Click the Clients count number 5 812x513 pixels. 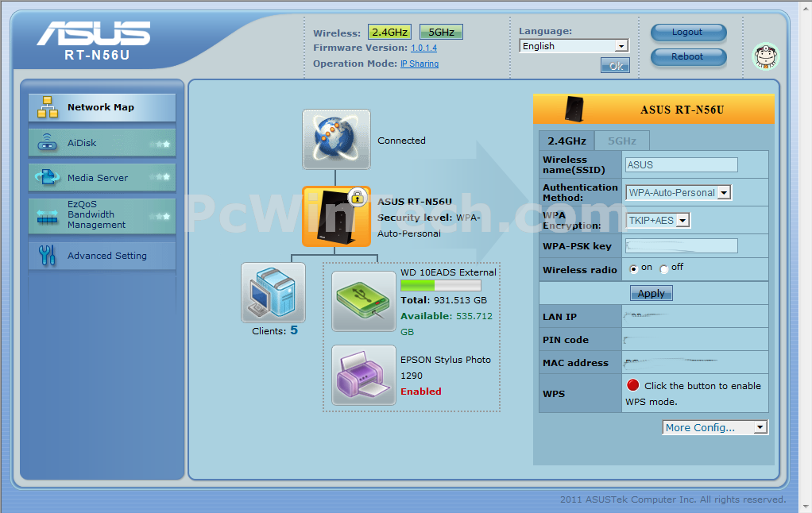coord(294,330)
